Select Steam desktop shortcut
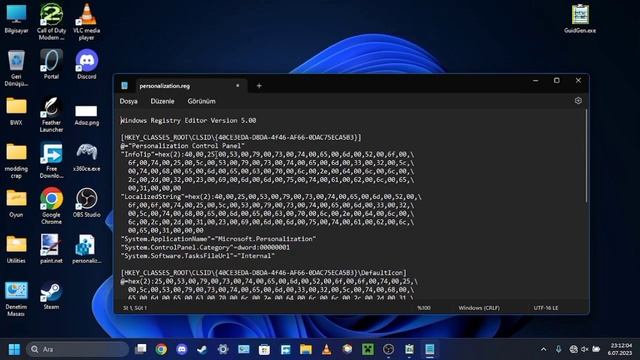The width and height of the screenshot is (640, 360). (x=51, y=295)
